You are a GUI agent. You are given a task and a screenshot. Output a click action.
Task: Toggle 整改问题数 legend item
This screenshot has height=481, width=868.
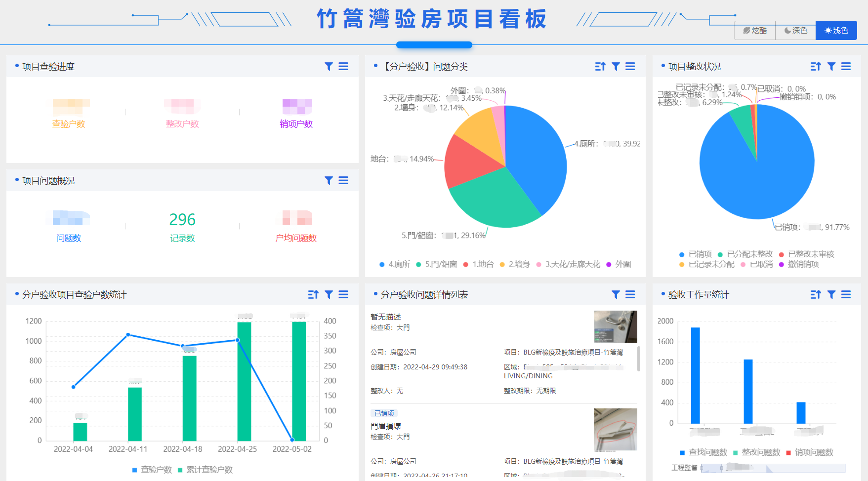[756, 452]
